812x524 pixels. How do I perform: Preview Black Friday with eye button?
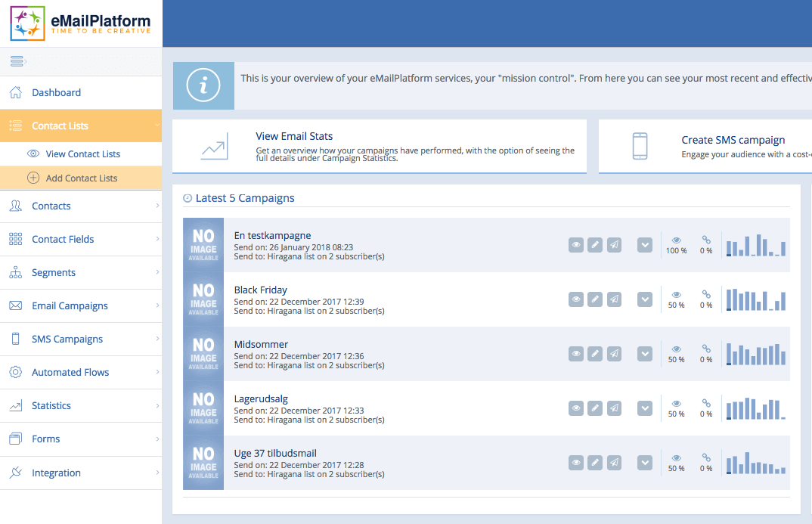point(576,299)
